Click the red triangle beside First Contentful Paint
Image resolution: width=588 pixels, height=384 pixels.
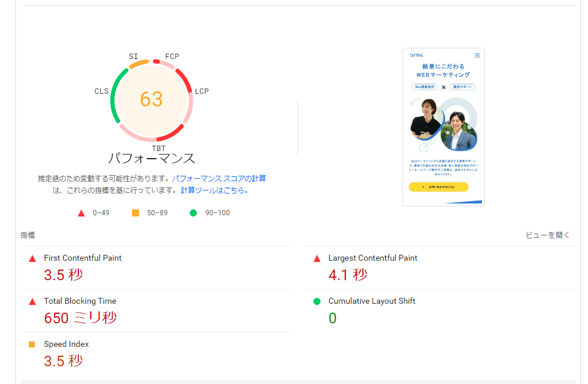pos(32,258)
